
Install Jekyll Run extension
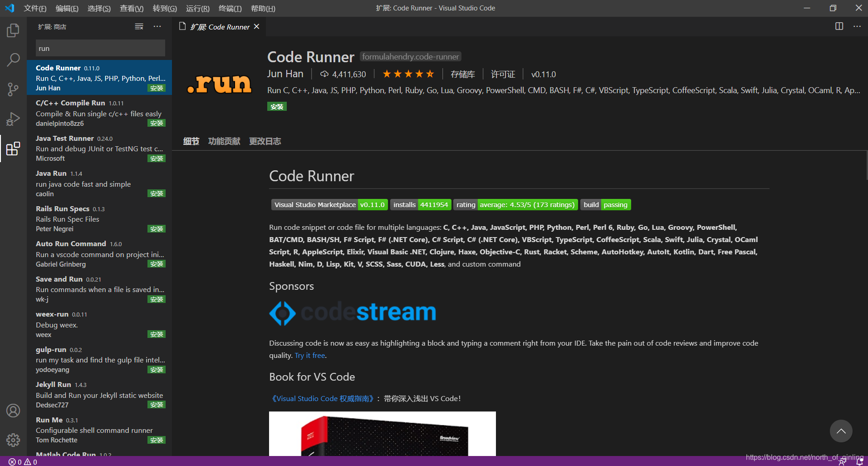[x=157, y=405]
